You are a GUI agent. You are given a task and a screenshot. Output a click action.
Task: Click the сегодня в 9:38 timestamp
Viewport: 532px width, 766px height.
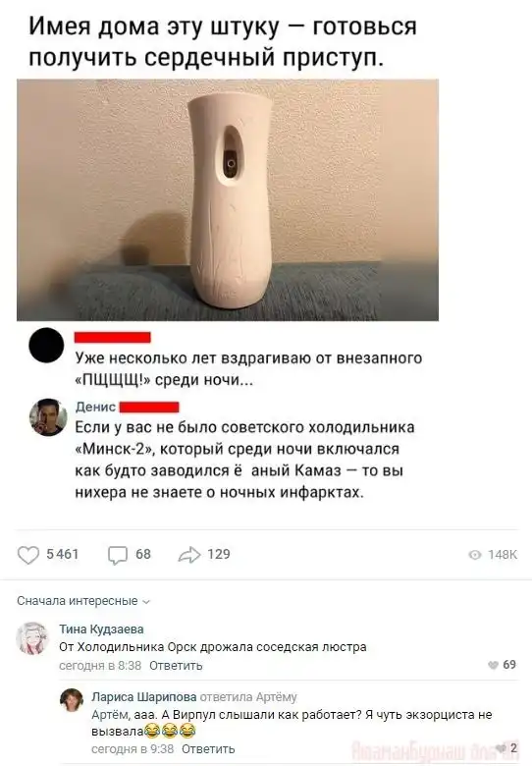(133, 749)
